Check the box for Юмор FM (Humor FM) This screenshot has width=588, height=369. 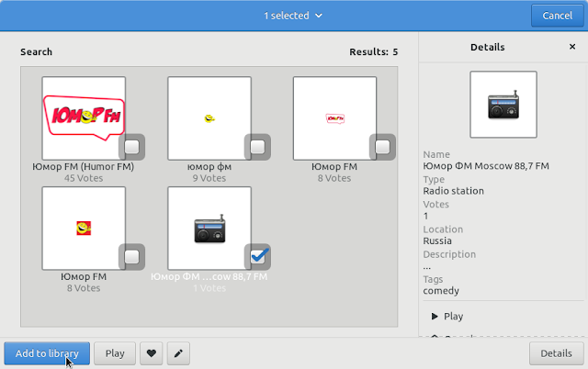[131, 147]
